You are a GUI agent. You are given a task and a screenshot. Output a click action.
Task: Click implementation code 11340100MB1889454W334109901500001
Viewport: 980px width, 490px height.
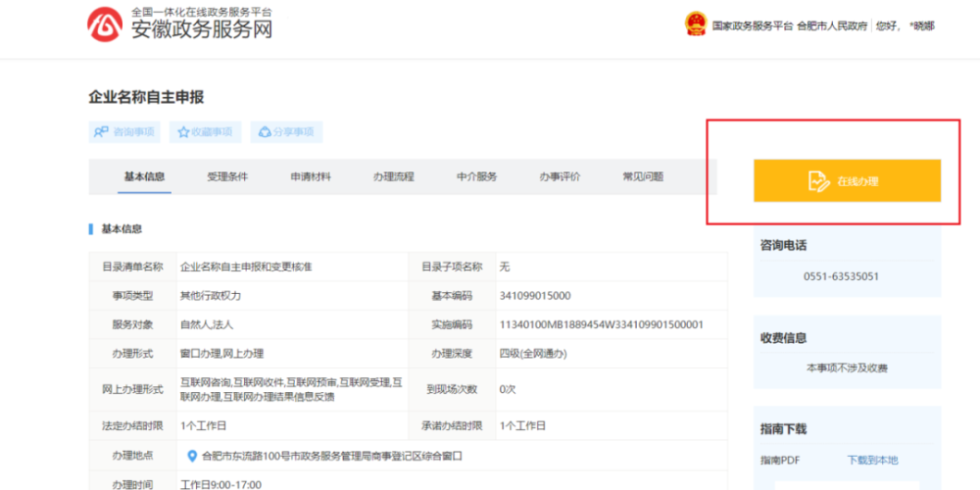[602, 325]
